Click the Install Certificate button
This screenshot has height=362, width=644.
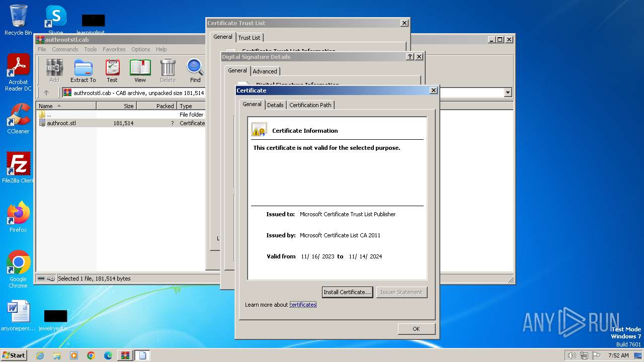[x=347, y=292]
